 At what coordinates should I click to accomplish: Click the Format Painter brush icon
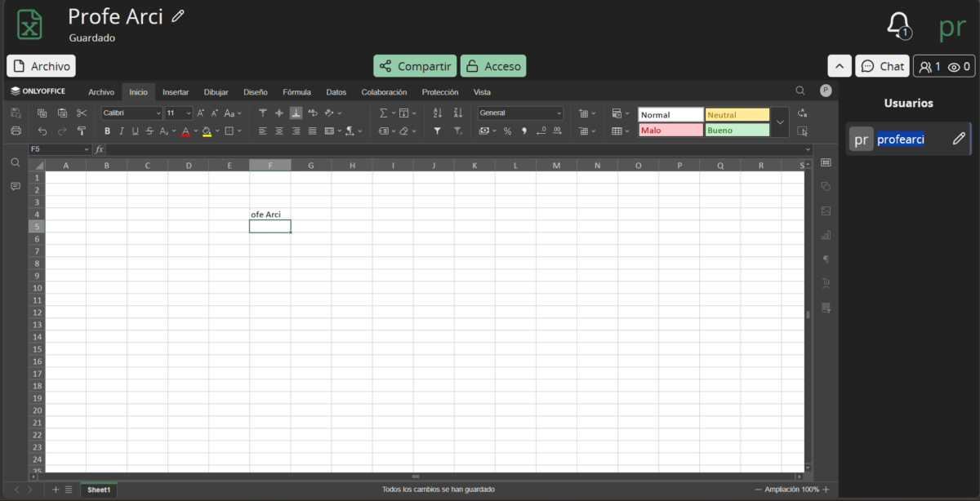pos(82,131)
